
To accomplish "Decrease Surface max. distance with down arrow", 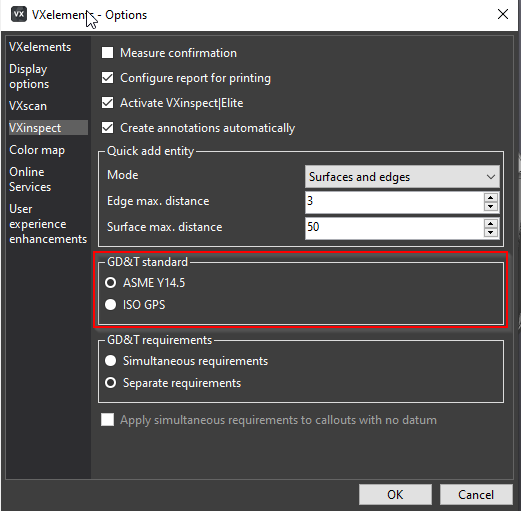I will pyautogui.click(x=490, y=233).
